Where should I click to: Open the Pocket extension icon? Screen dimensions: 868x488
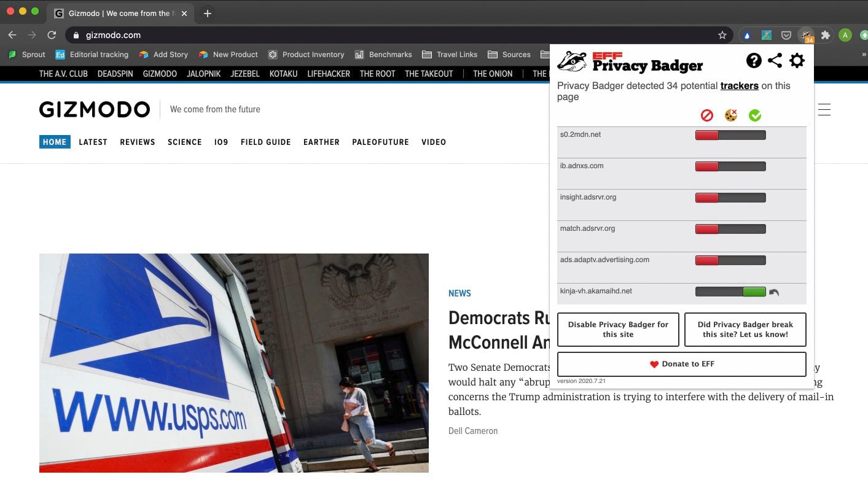coord(786,35)
